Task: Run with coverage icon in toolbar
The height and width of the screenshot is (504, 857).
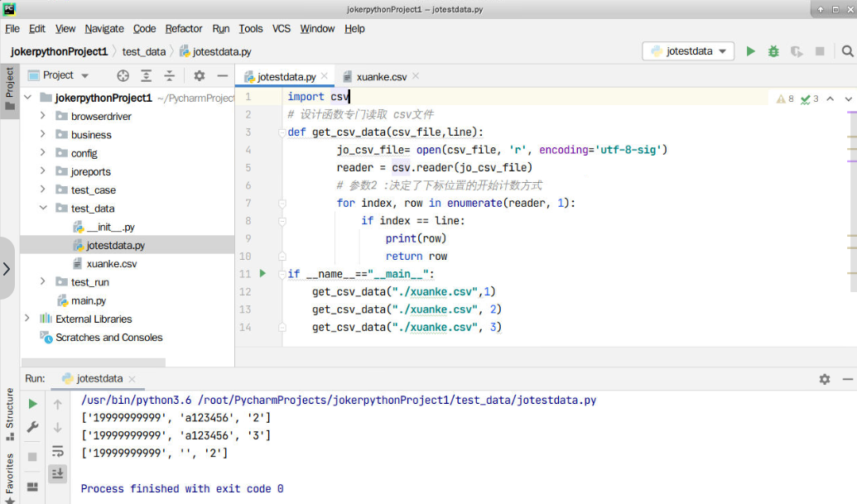Action: pyautogui.click(x=797, y=51)
